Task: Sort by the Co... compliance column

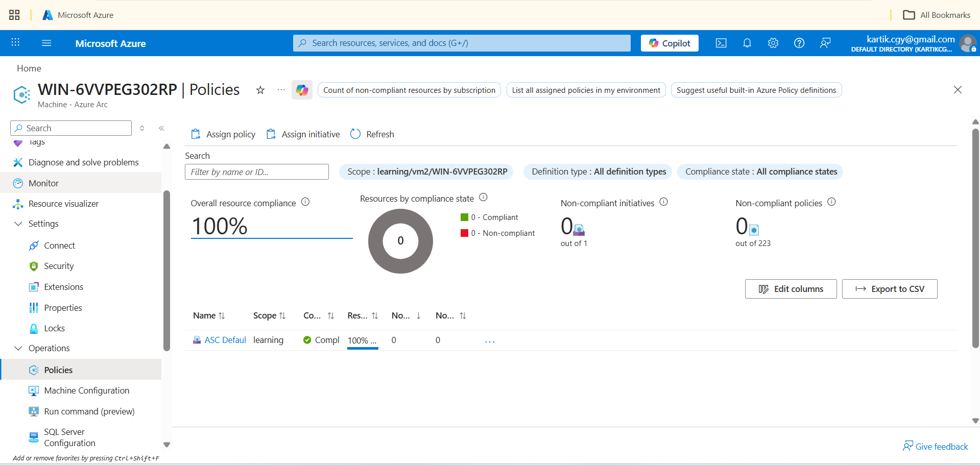Action: click(319, 315)
